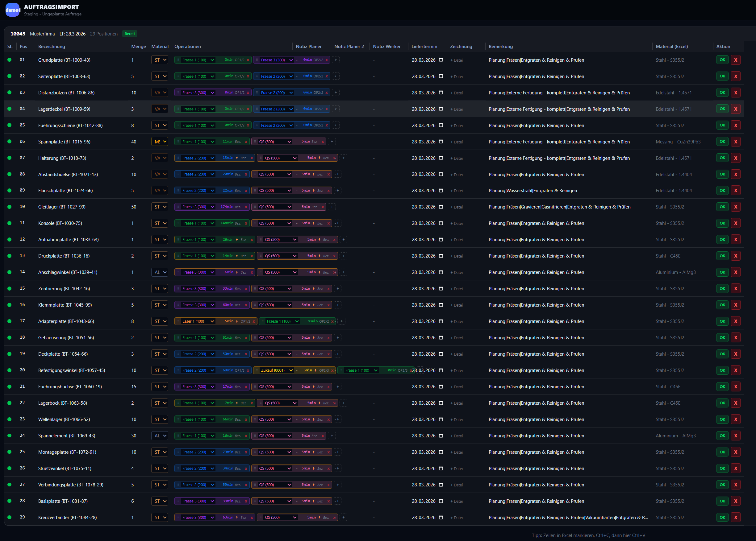Open AL material dropdown for Anschlagwinkel
This screenshot has height=541, width=756.
tap(160, 272)
